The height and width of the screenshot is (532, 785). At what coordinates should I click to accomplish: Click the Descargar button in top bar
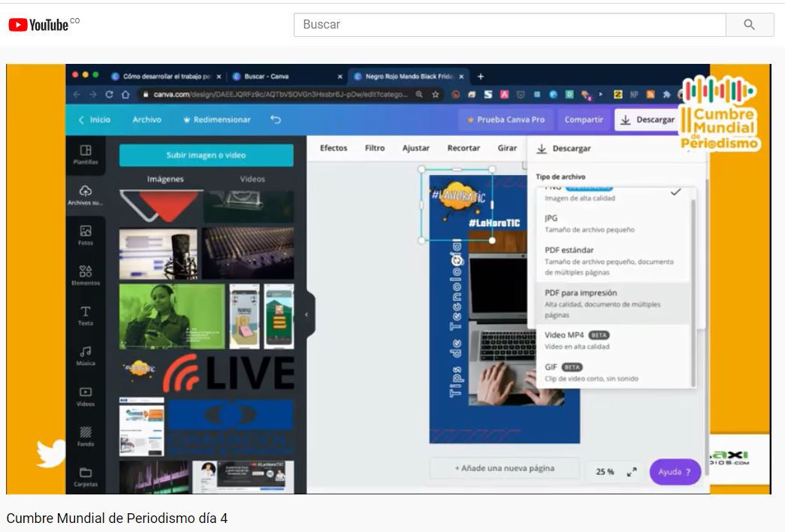pos(648,119)
